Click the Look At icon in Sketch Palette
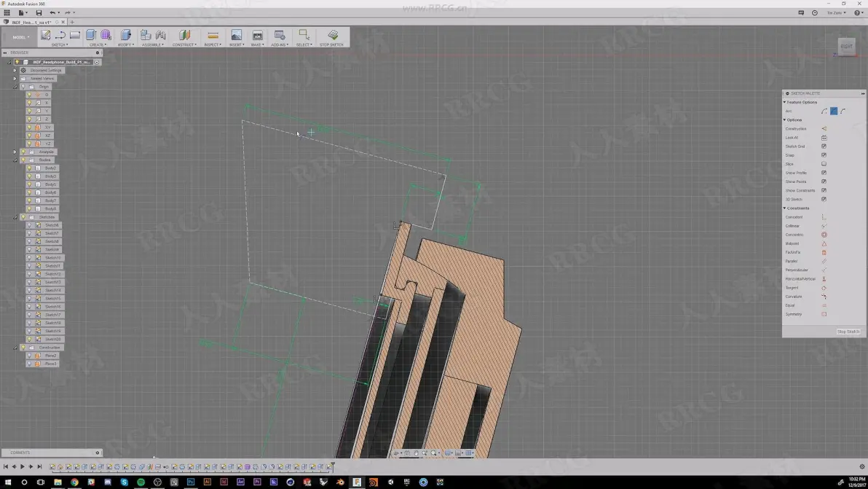Image resolution: width=868 pixels, height=489 pixels. coord(824,137)
